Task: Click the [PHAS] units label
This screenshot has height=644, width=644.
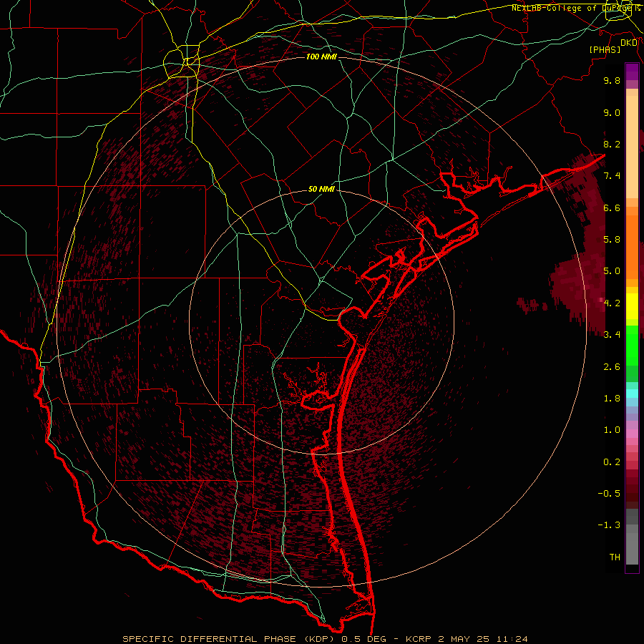Action: point(605,50)
